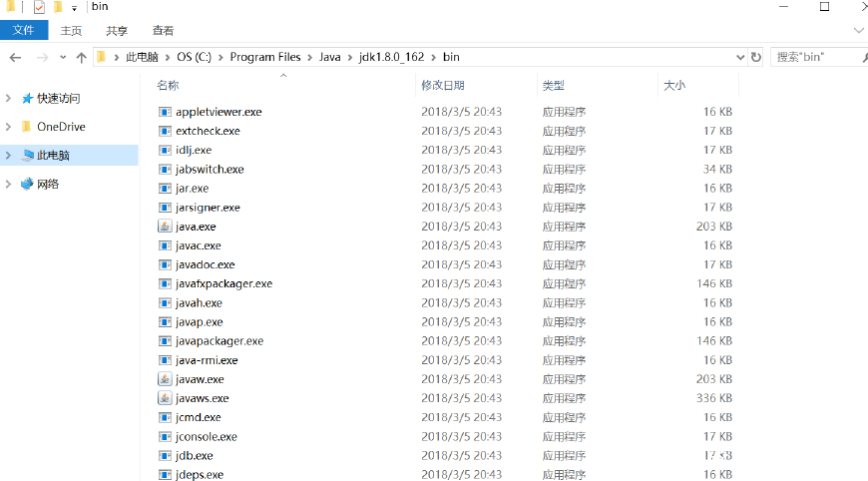Go up one folder level arrow

point(82,58)
